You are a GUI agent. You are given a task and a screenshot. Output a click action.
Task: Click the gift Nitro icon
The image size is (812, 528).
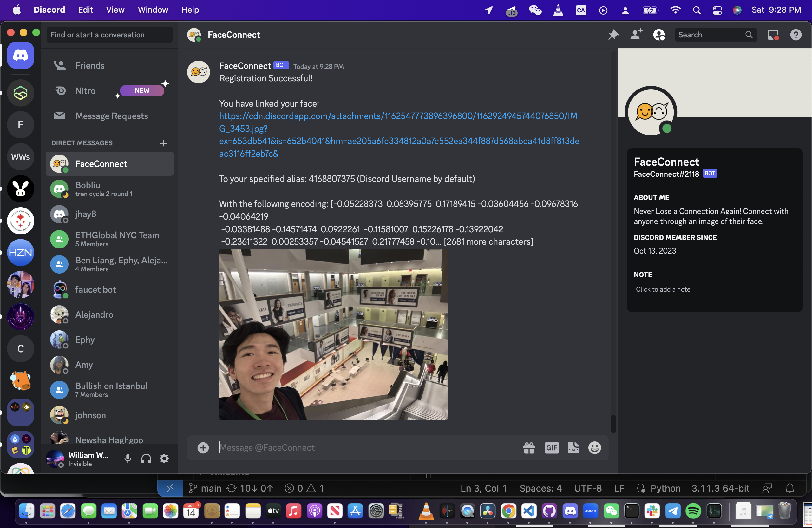tap(529, 447)
